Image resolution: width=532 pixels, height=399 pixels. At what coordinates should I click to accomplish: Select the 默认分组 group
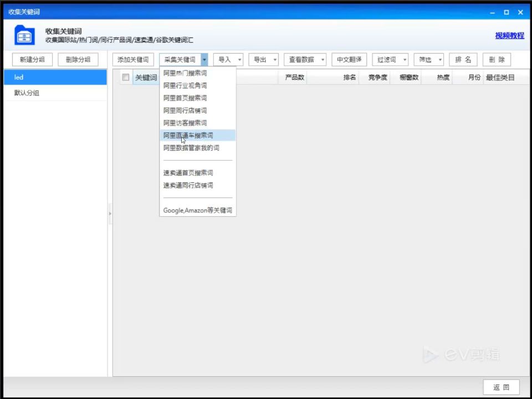(55, 93)
